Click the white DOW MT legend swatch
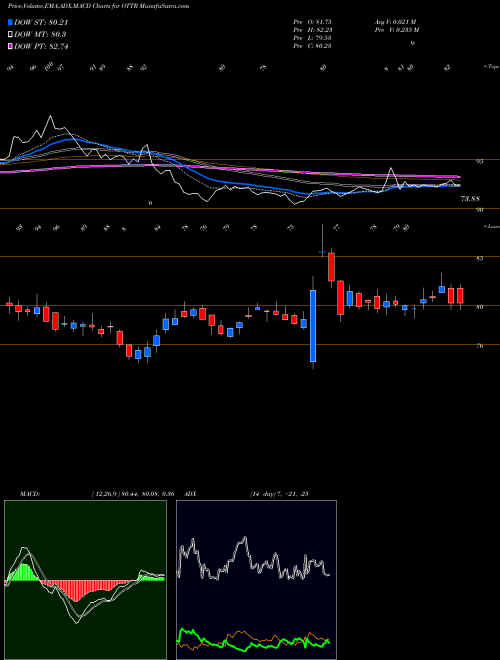500x660 pixels. (x=10, y=34)
